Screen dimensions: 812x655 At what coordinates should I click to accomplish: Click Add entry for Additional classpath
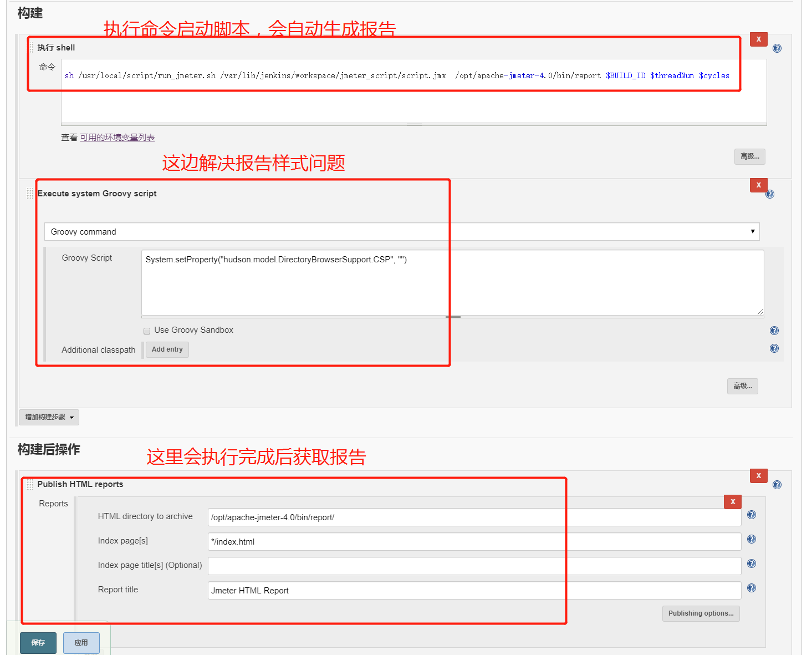pyautogui.click(x=167, y=349)
